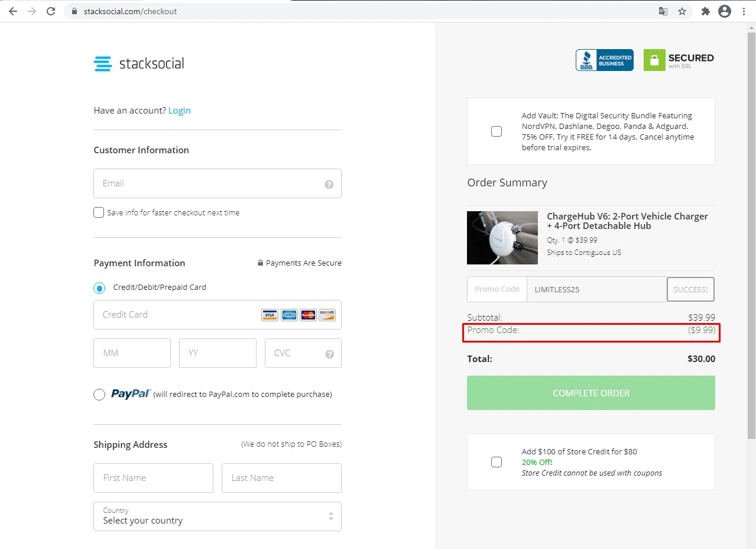Click the Ships to Contiguous US text
This screenshot has width=756, height=549.
click(x=584, y=253)
